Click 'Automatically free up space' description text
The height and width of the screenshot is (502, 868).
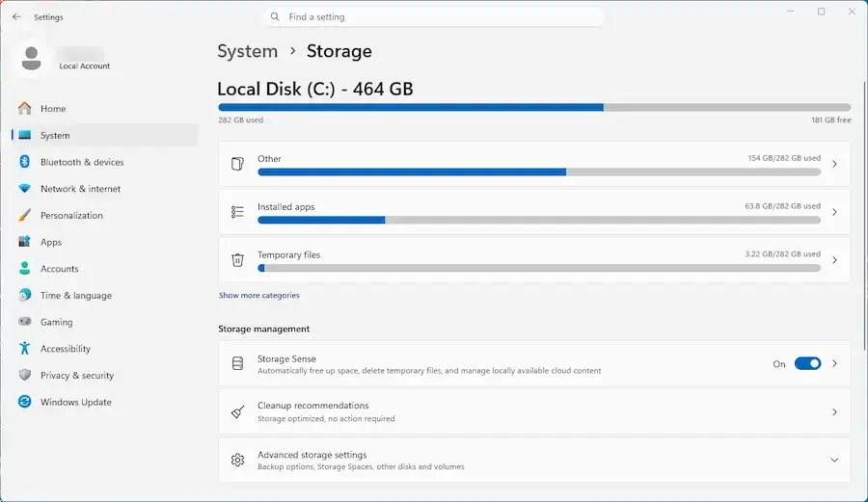click(429, 370)
